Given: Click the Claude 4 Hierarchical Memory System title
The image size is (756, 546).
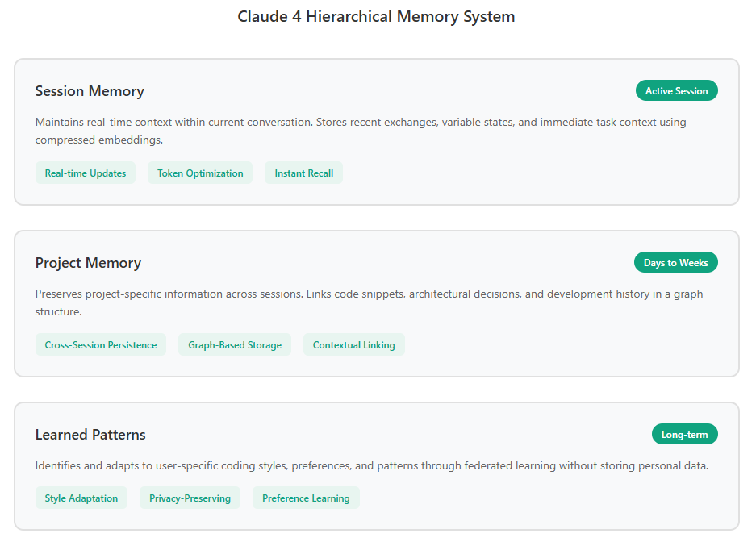Looking at the screenshot, I should (376, 16).
